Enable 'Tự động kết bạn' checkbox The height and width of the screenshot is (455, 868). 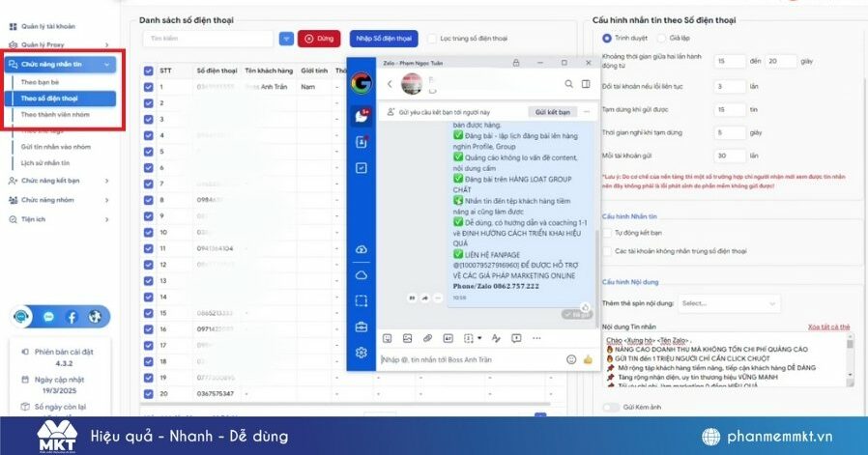607,233
